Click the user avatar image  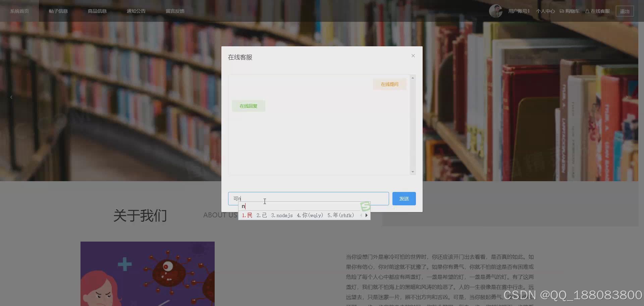tap(496, 11)
